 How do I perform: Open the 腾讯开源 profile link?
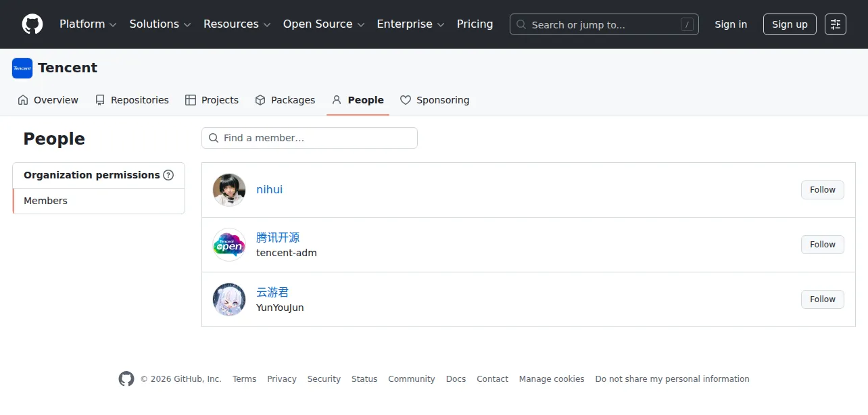(278, 238)
